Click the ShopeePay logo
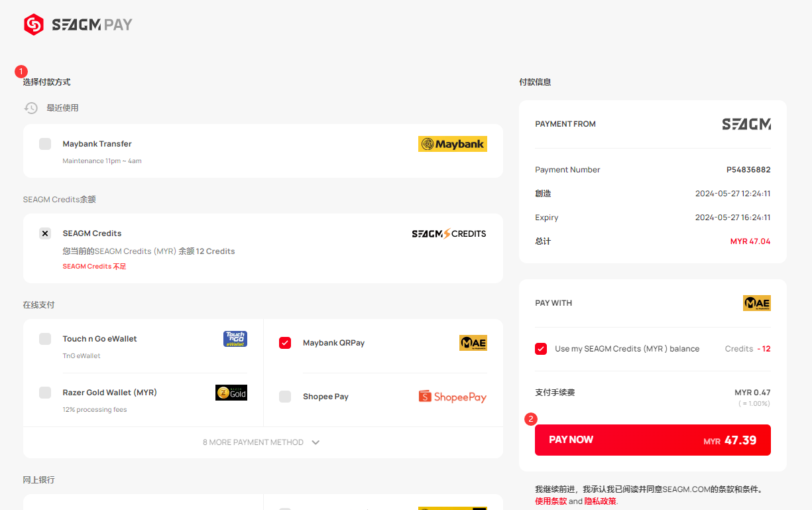The height and width of the screenshot is (510, 812). click(453, 397)
